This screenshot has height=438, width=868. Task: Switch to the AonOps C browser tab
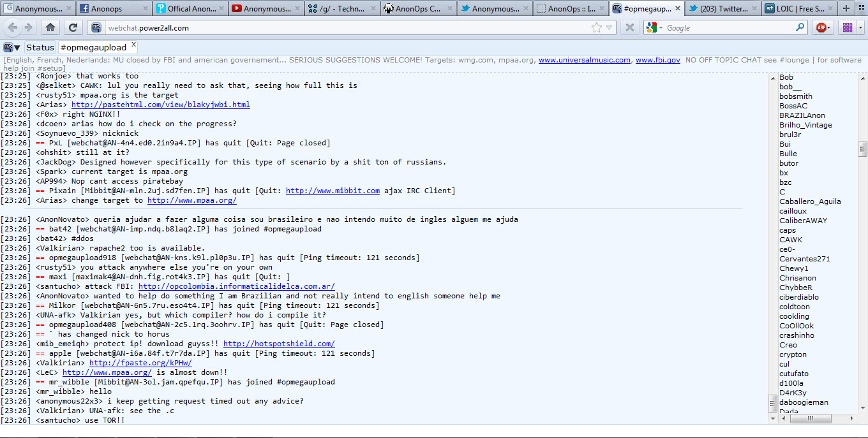pos(417,9)
